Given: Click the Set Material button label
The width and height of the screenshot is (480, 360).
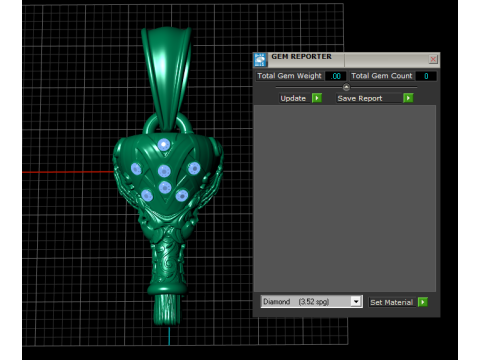Looking at the screenshot, I should point(392,302).
